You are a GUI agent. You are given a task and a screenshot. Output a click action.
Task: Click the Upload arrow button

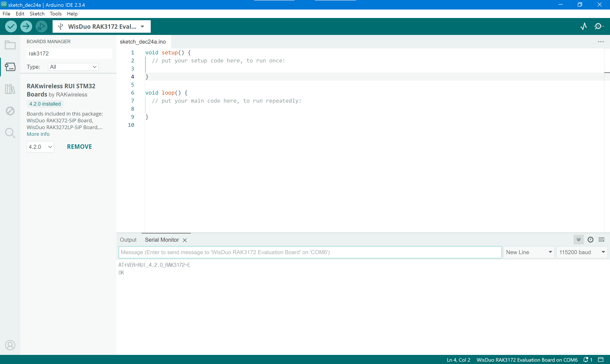click(x=26, y=26)
